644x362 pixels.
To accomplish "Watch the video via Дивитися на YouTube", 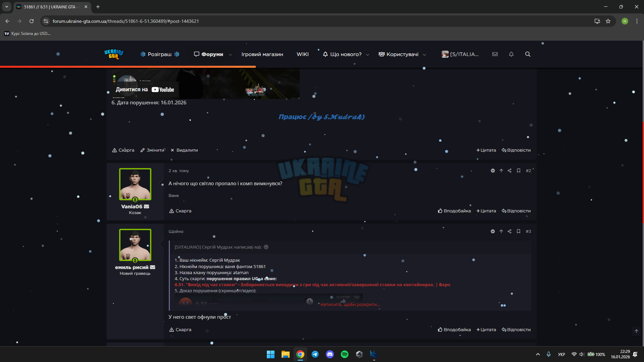I will point(145,90).
